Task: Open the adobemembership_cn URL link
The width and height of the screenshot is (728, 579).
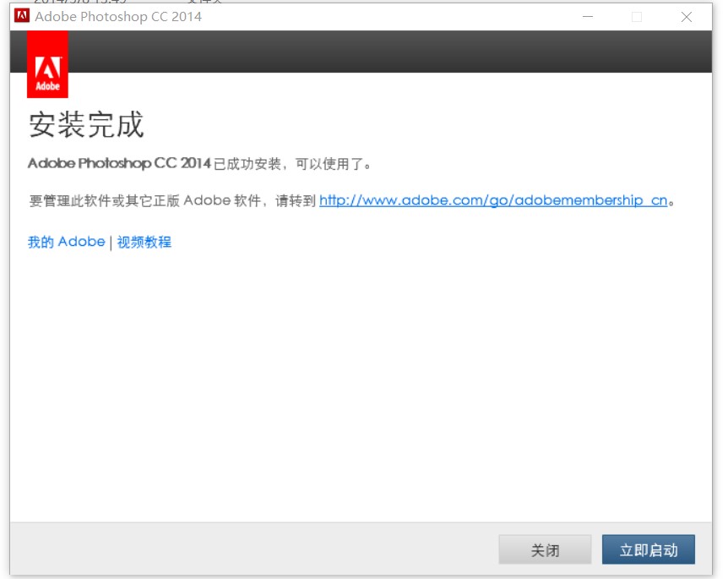Action: [493, 200]
